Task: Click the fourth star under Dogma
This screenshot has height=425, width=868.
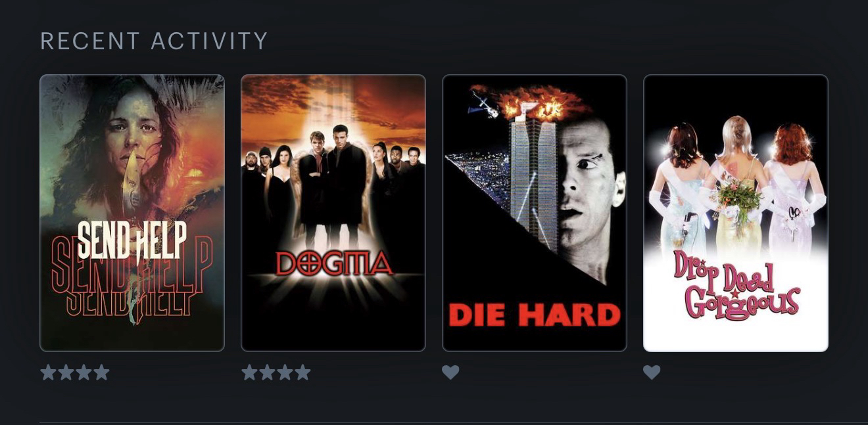Action: [302, 372]
